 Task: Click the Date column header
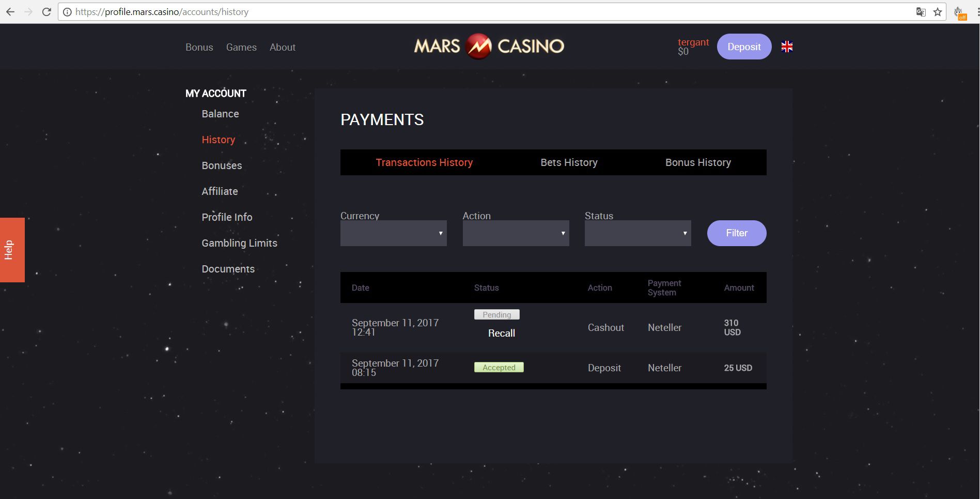(x=361, y=288)
